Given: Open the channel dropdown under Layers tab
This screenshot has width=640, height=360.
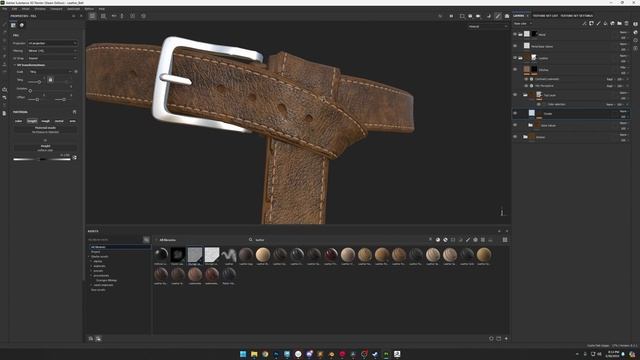Looking at the screenshot, I should click(522, 24).
